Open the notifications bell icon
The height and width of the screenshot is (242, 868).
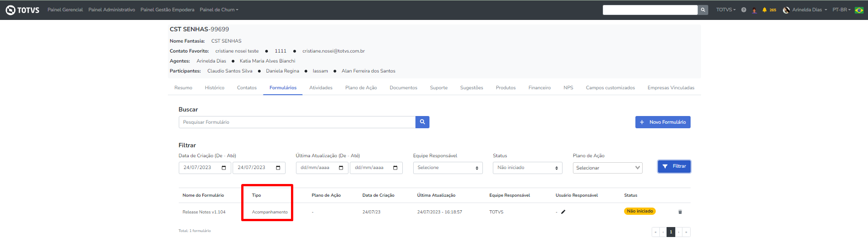(764, 10)
